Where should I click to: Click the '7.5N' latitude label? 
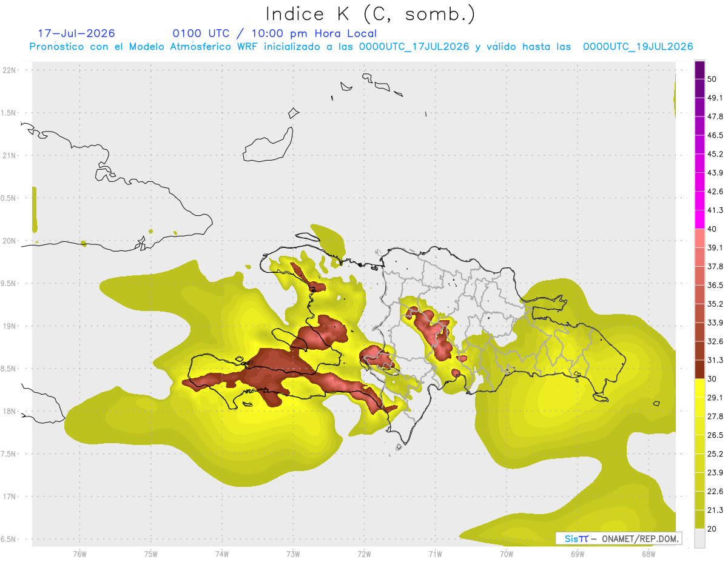9,453
